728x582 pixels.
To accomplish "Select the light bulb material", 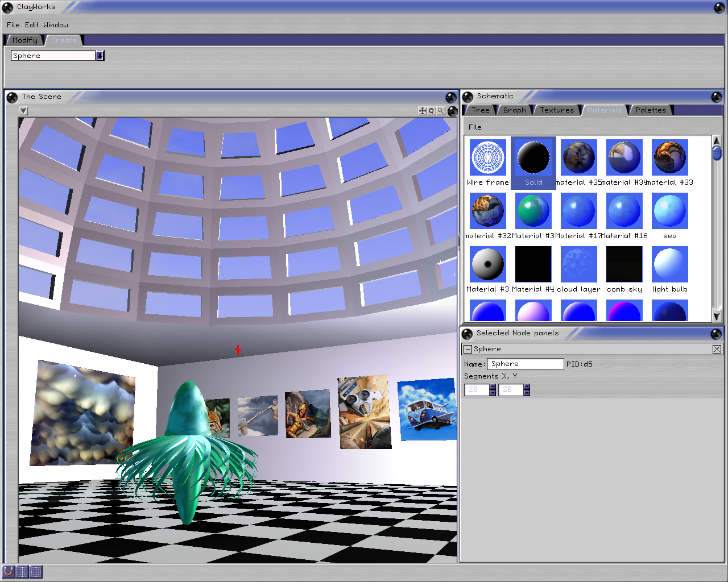I will tap(669, 264).
